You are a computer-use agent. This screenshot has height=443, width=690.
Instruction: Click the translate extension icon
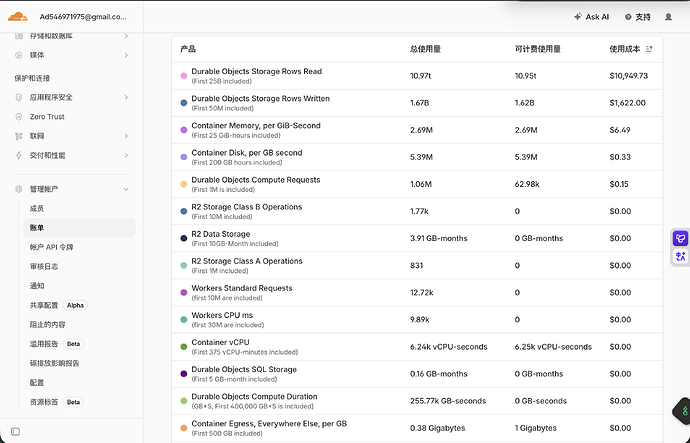680,256
